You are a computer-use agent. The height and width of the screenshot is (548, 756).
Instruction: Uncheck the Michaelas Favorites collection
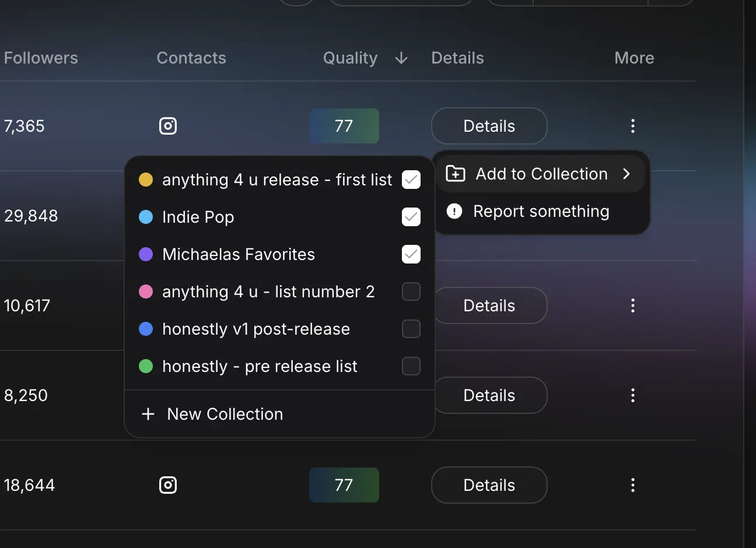411,254
